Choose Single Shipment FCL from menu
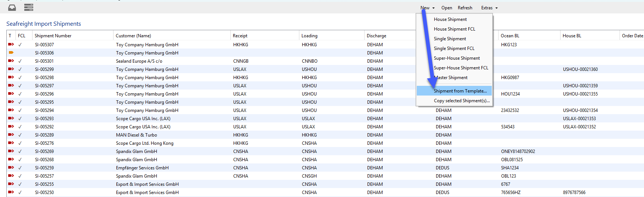 [x=454, y=49]
